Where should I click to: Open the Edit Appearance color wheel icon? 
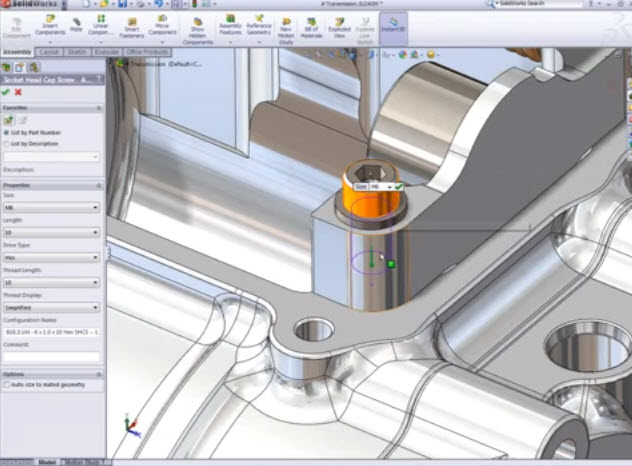tap(402, 54)
